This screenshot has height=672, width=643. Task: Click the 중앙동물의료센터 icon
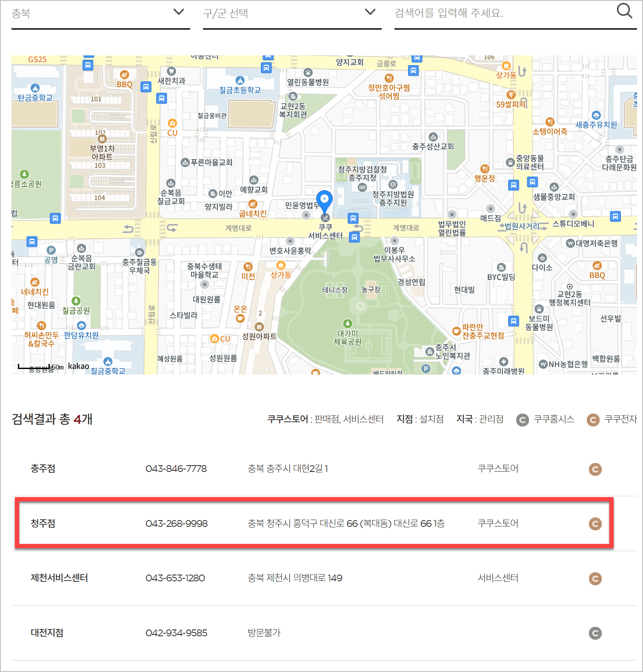click(x=510, y=162)
